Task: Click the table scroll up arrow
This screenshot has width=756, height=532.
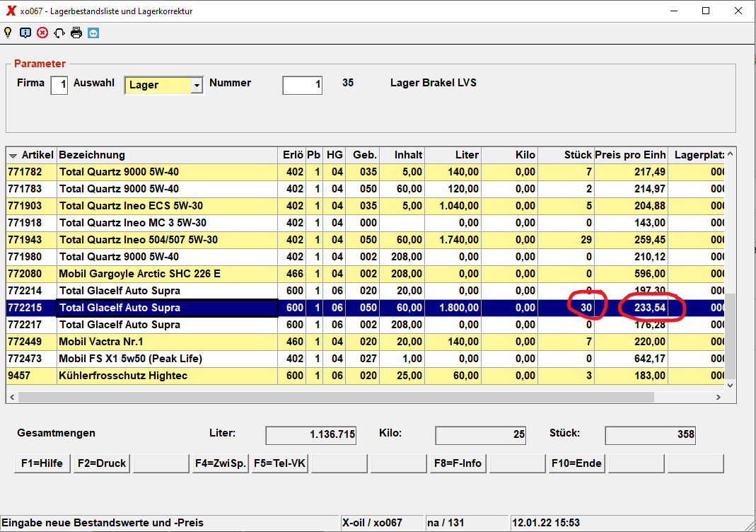Action: [x=730, y=154]
